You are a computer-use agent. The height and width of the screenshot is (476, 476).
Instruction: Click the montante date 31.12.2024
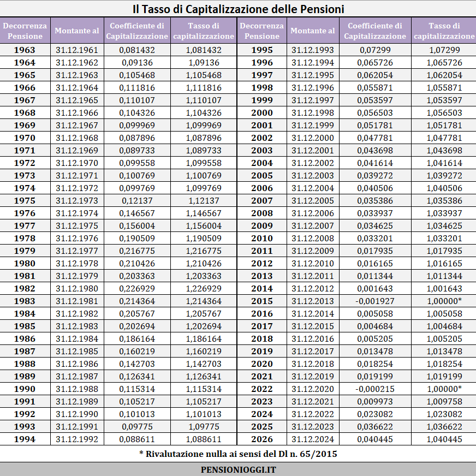click(x=313, y=439)
